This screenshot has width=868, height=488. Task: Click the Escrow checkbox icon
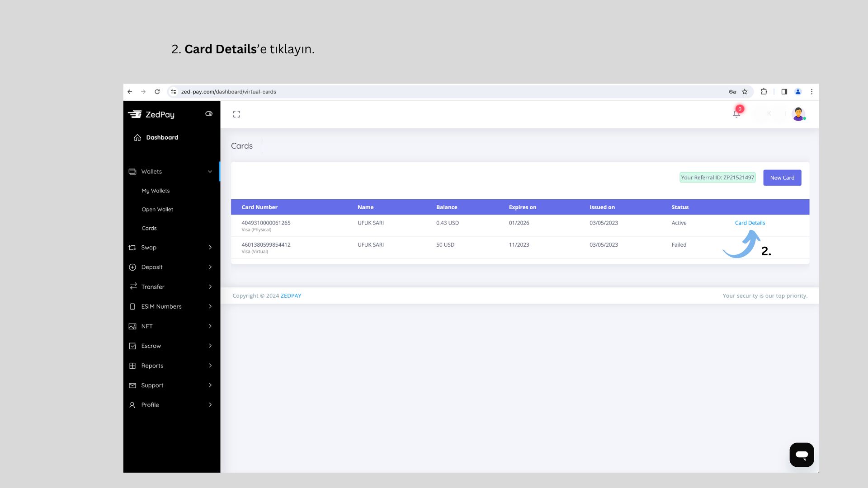tap(132, 346)
